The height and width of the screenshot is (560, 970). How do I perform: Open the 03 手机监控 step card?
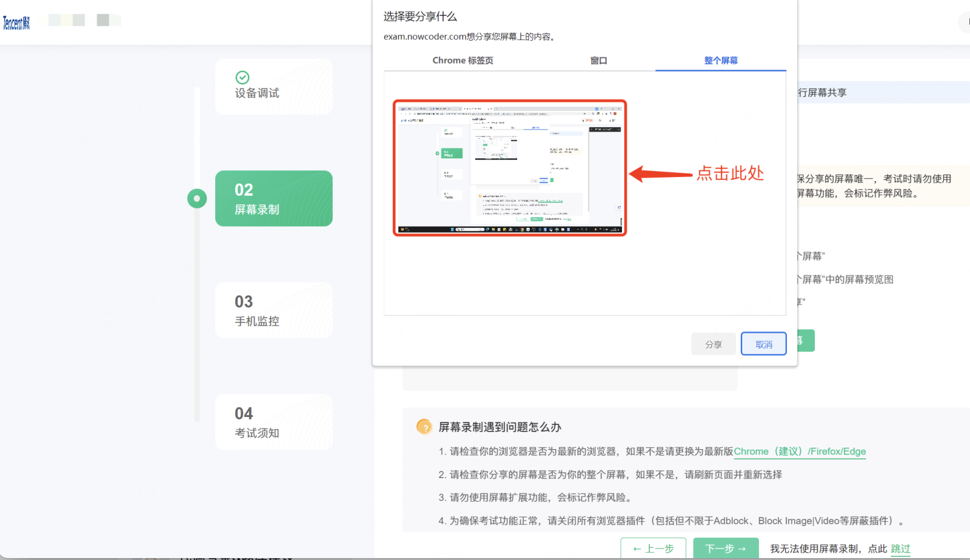click(274, 310)
